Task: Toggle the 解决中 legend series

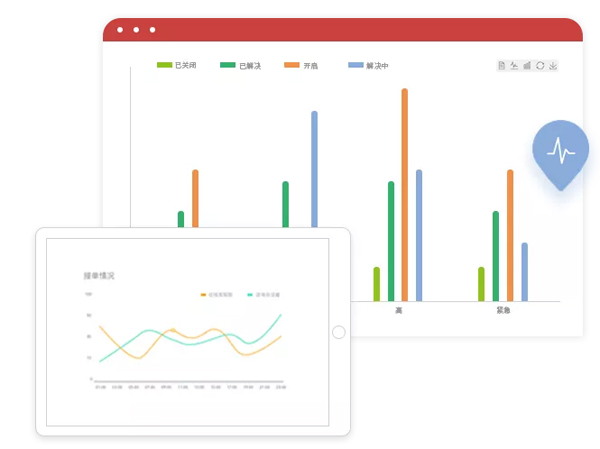Action: 368,65
